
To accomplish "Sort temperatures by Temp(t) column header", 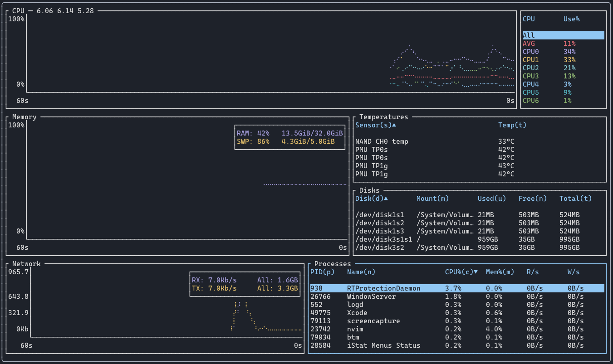I will point(512,125).
